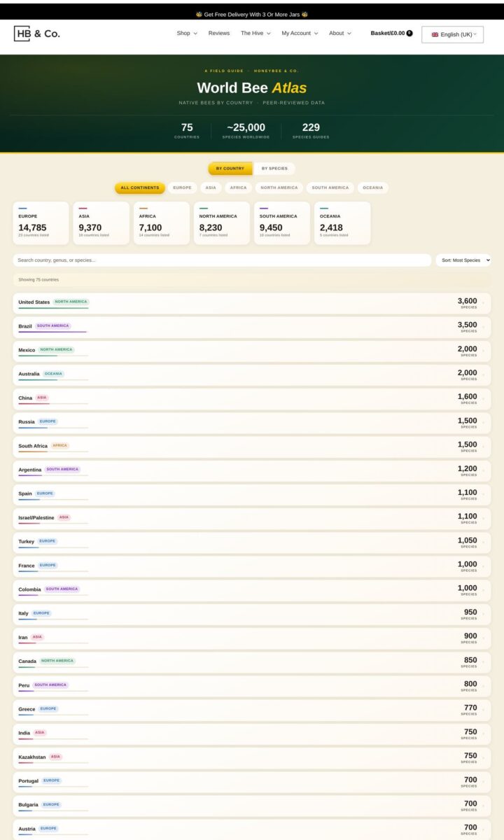Open the basket count badge
Image resolution: width=504 pixels, height=840 pixels.
click(409, 33)
